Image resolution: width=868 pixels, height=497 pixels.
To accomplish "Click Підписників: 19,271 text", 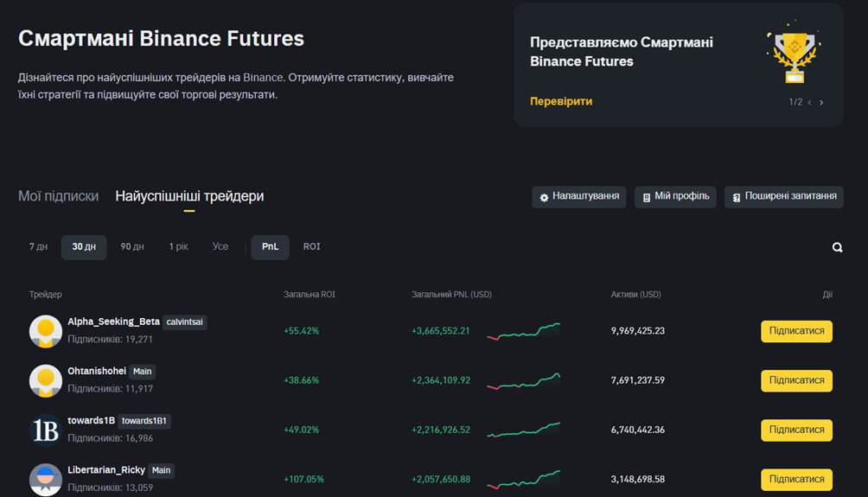I will 110,340.
